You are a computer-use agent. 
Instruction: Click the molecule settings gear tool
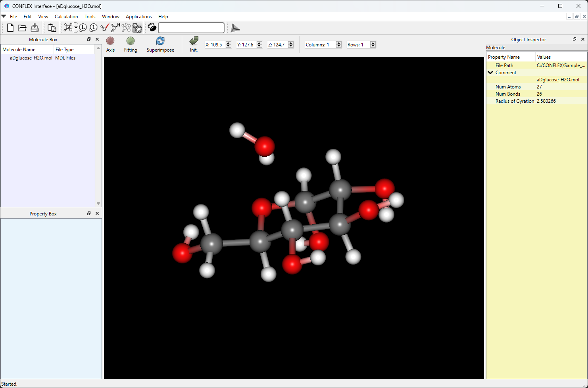pos(137,27)
